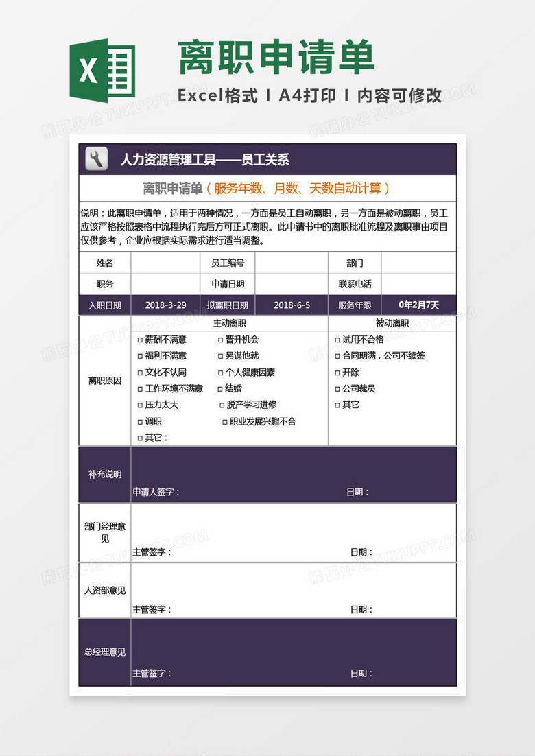Click 日期： in the 人资部意见 row

pyautogui.click(x=361, y=609)
